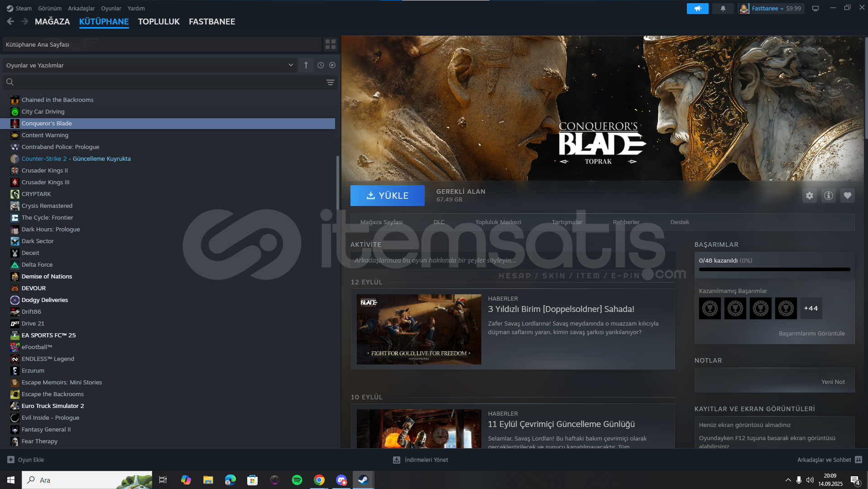The width and height of the screenshot is (868, 489).
Task: Select Dodgy Deliveries game icon
Action: pos(15,300)
